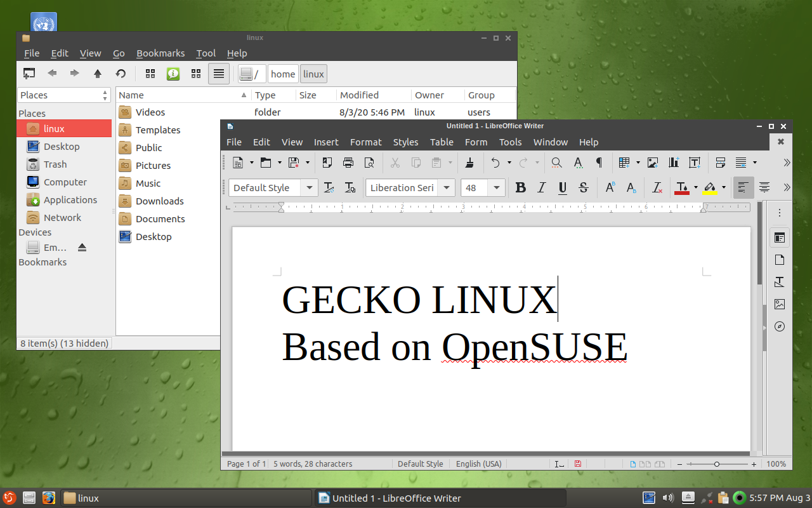Go up to the parent folder
This screenshot has height=508, width=812.
[98, 74]
